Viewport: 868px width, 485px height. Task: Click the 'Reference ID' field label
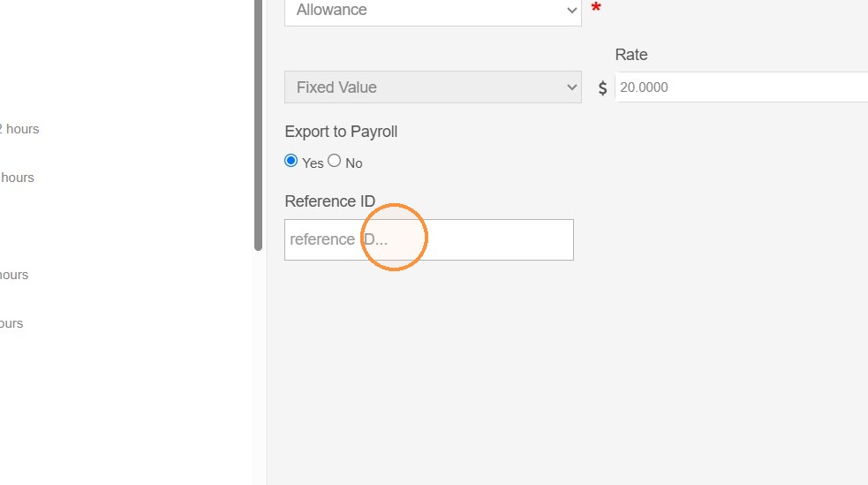(330, 201)
